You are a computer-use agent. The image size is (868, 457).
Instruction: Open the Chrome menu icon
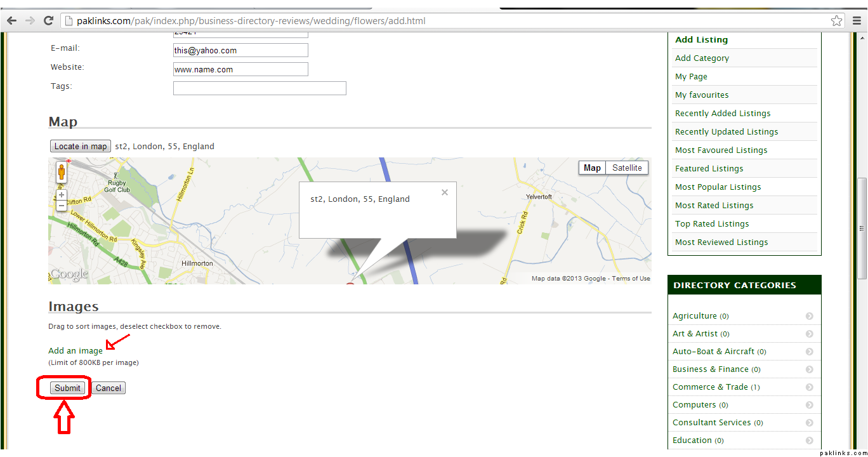point(855,21)
